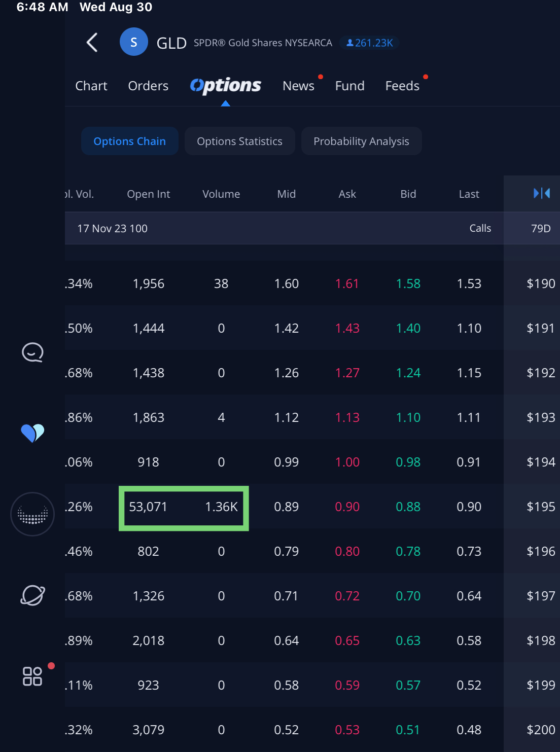
Task: Tap the back arrow chevron
Action: pyautogui.click(x=92, y=43)
